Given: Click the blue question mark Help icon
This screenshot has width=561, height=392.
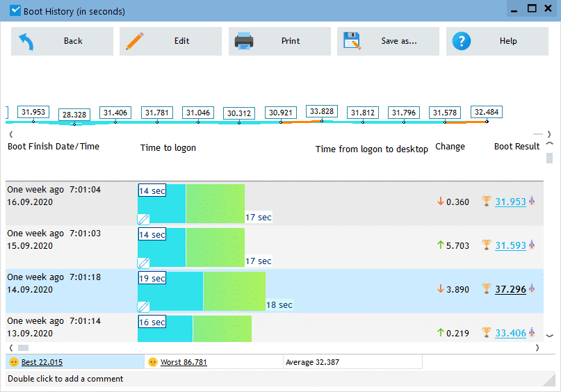Looking at the screenshot, I should (x=462, y=41).
